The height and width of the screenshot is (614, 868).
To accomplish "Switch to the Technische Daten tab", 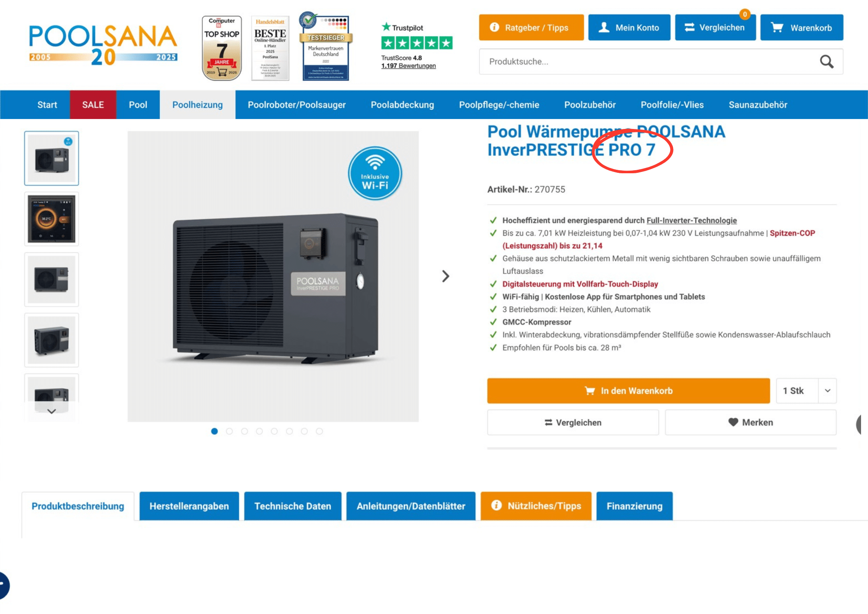I will coord(293,506).
